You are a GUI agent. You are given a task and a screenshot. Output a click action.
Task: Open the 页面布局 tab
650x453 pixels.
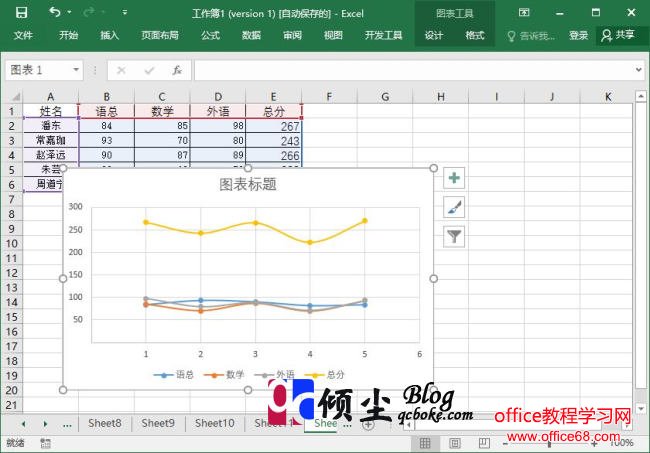click(x=160, y=35)
